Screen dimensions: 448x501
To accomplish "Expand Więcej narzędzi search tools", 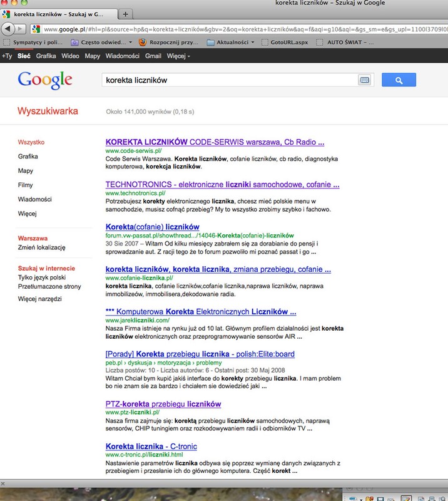I will [x=39, y=299].
